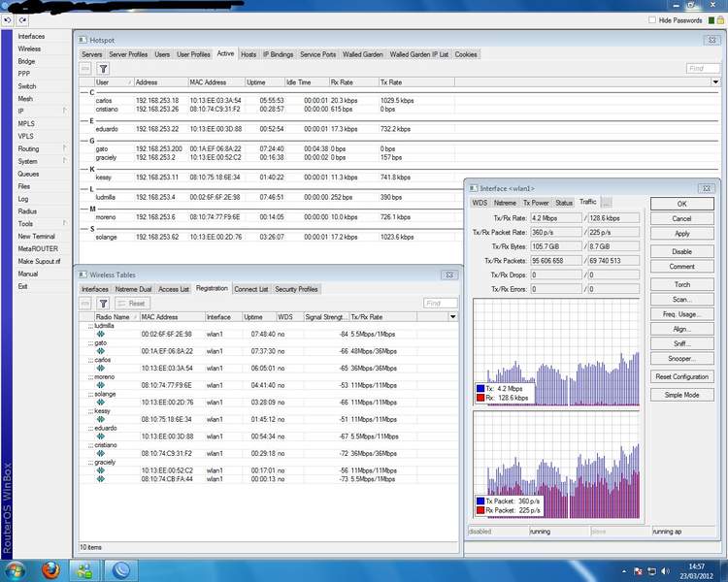Open New Terminal from the sidebar
Viewport: 728px width, 582px height.
pos(36,237)
